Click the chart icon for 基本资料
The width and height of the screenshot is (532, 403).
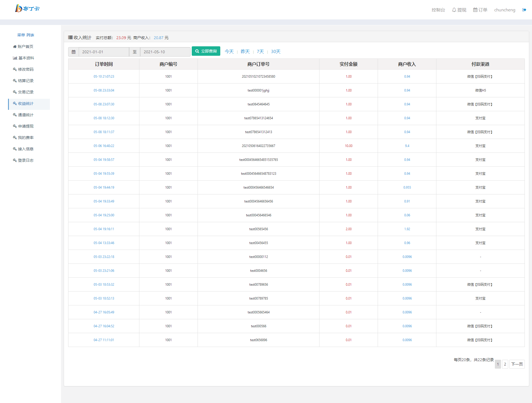click(15, 58)
